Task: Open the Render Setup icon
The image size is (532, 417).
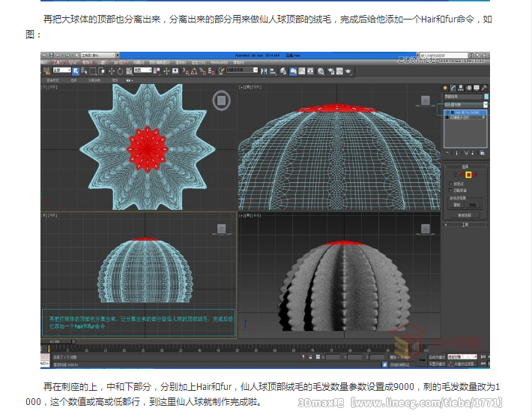Action: tap(330, 71)
